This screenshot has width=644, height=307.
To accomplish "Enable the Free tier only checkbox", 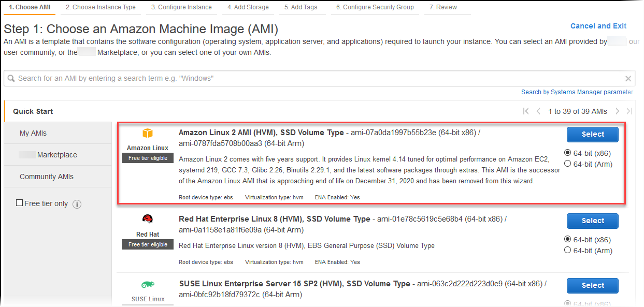I will click(x=19, y=203).
